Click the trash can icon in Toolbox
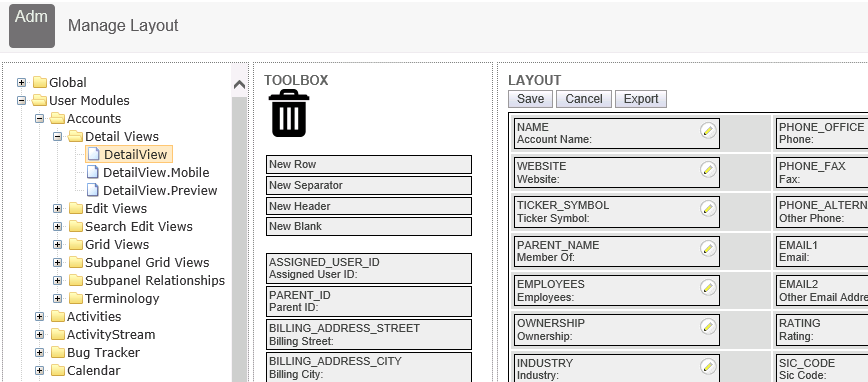This screenshot has width=868, height=382. (x=289, y=113)
